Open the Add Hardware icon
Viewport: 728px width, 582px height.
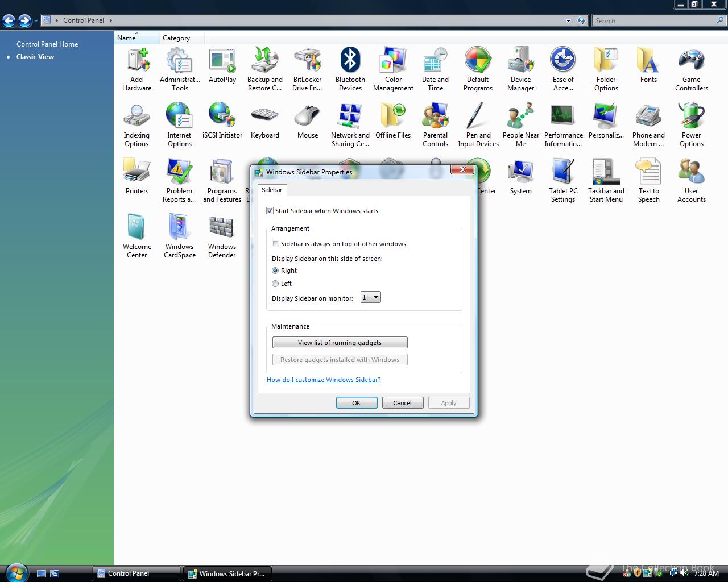coord(137,69)
